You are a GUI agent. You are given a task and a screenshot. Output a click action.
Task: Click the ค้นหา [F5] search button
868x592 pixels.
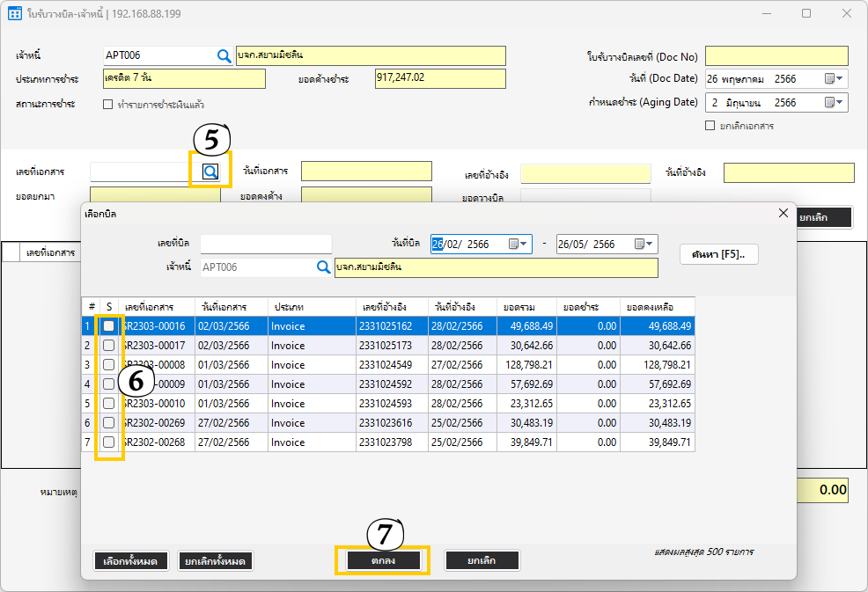click(718, 254)
